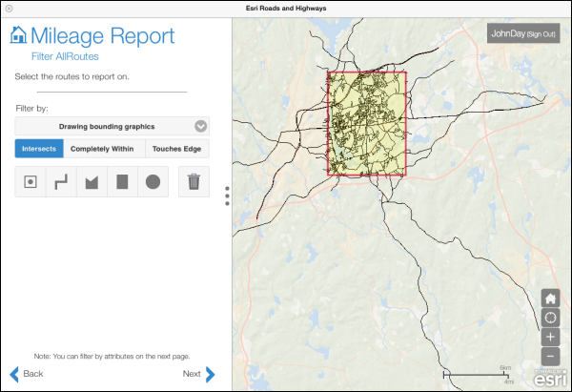Select the polygon drawing tool
Screen dimensions: 572x392
92,181
